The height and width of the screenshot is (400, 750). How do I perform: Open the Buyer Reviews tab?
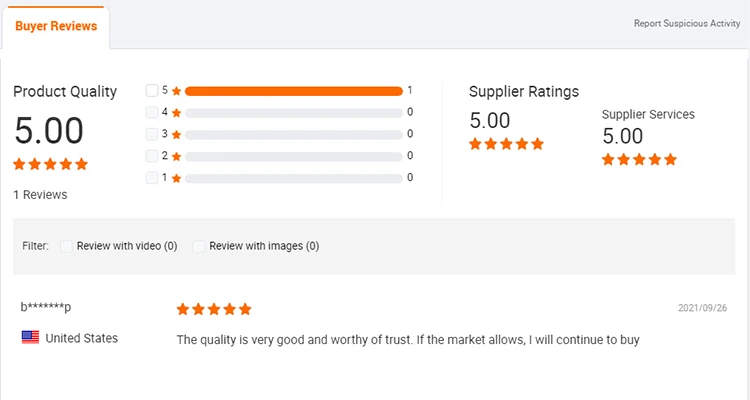point(56,26)
